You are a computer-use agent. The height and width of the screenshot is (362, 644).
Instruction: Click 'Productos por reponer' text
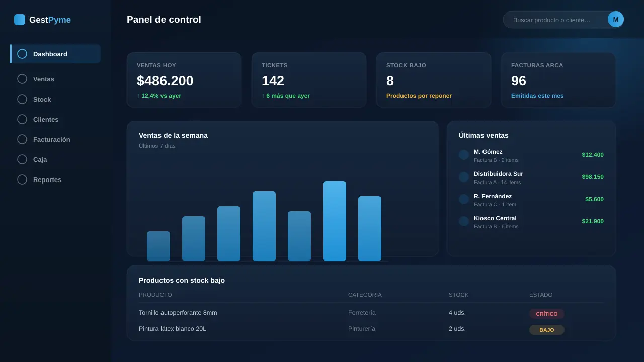(419, 96)
